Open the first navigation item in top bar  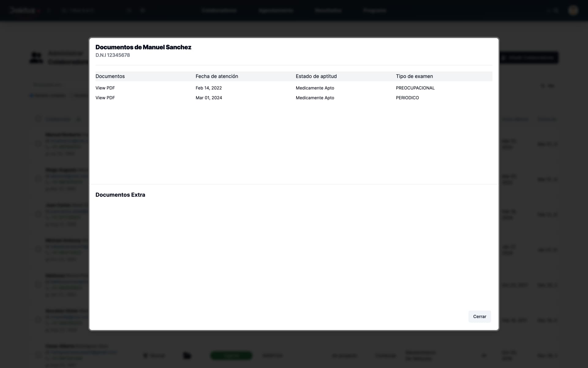(x=219, y=10)
